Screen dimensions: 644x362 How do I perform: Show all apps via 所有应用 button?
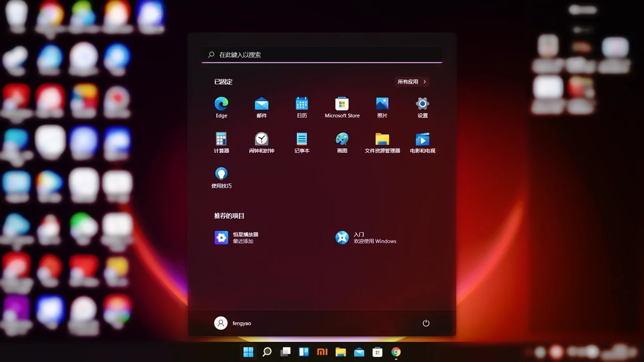(412, 82)
